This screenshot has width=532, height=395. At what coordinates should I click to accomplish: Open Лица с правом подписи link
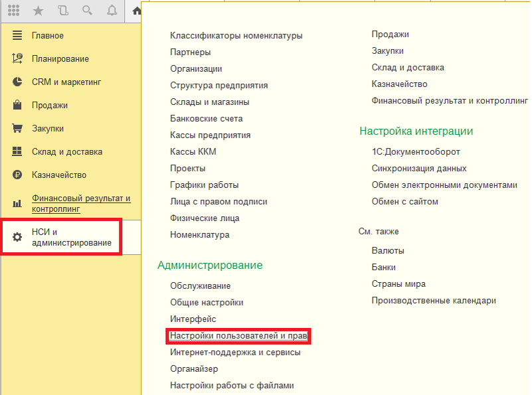pyautogui.click(x=219, y=202)
